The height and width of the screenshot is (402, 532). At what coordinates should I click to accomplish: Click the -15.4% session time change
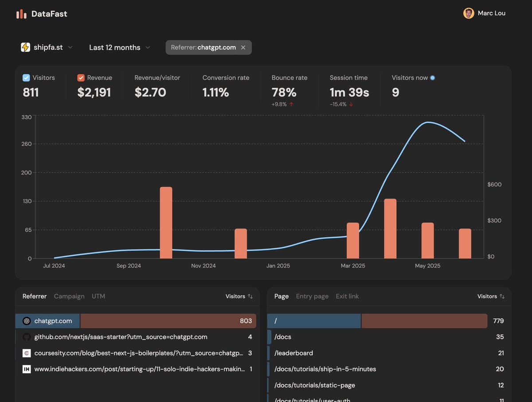coord(341,104)
